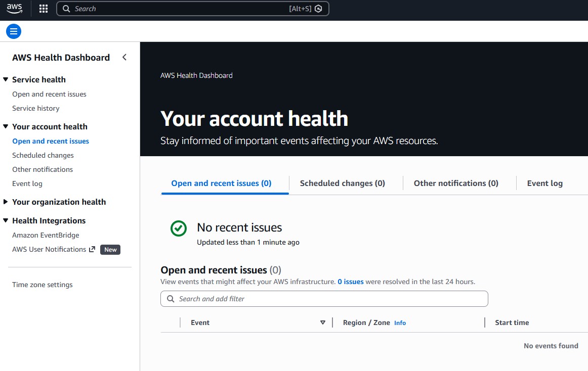This screenshot has height=371, width=588.
Task: Expand the Your organization health section
Action: (x=6, y=202)
